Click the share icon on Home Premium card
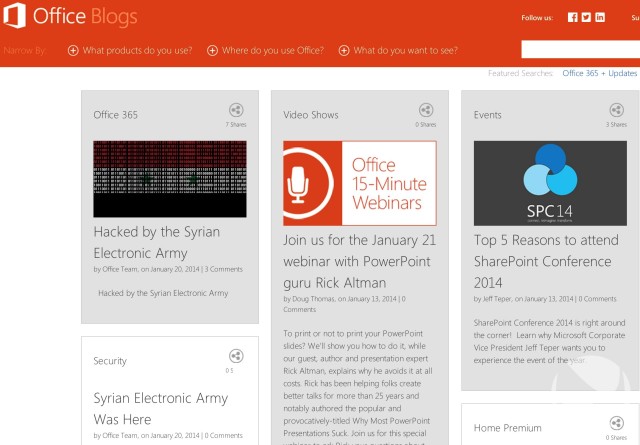The image size is (640, 445). click(617, 423)
